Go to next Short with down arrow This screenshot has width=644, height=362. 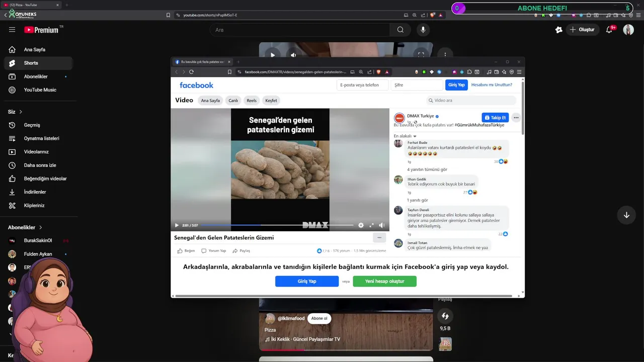(x=626, y=215)
